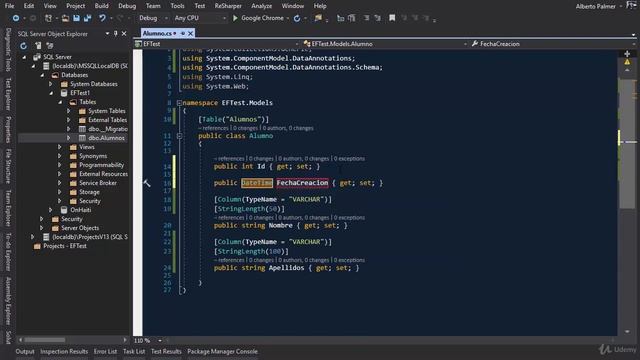Click the split editor plus icon
The height and width of the screenshot is (360, 640).
point(627,54)
